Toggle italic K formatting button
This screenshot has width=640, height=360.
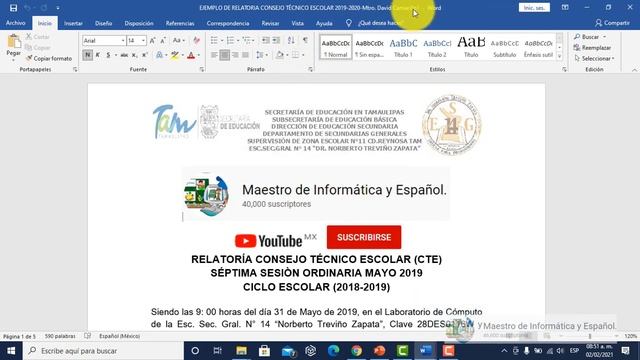point(98,55)
